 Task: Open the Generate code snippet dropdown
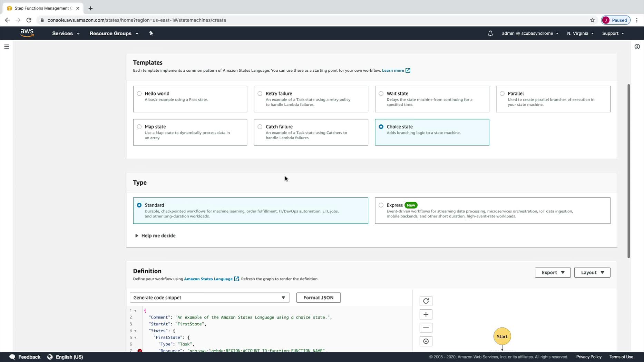tap(209, 298)
